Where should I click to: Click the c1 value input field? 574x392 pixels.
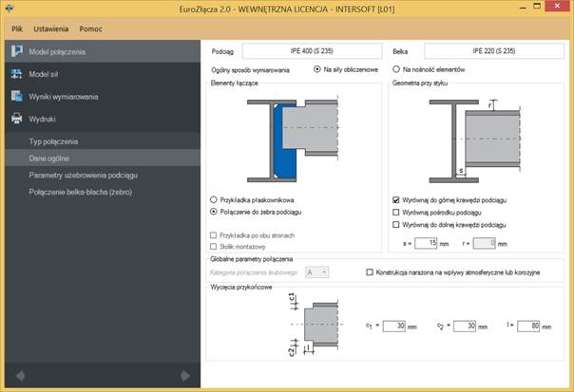pos(393,326)
